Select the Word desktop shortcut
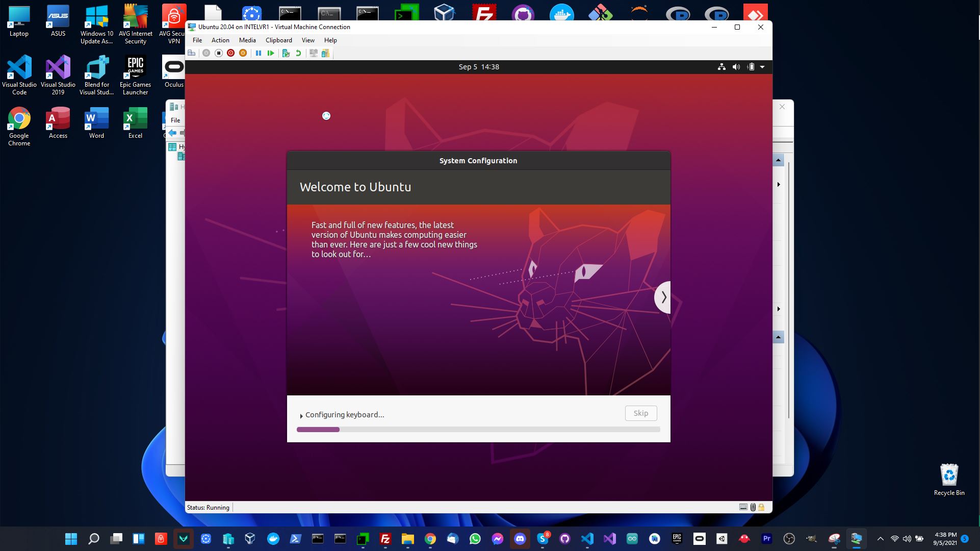Image resolution: width=980 pixels, height=551 pixels. [96, 123]
